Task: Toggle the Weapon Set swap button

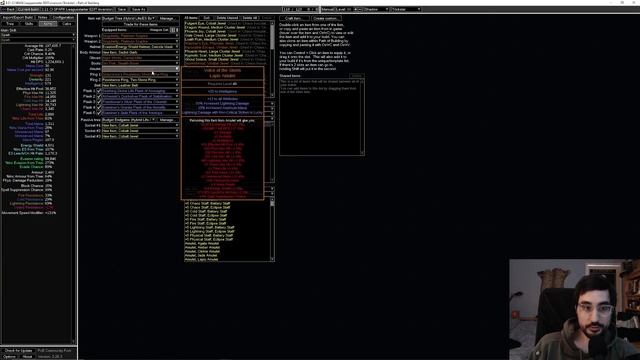Action: point(174,30)
